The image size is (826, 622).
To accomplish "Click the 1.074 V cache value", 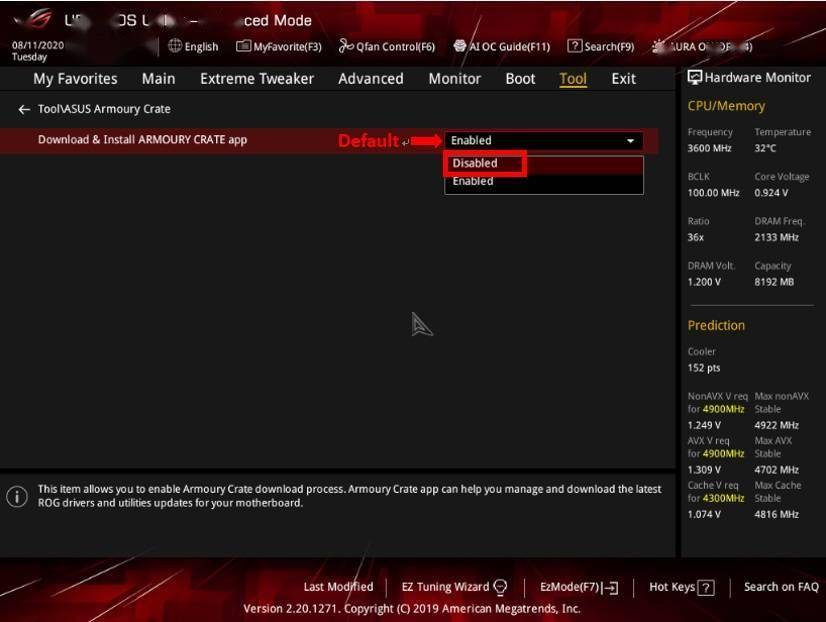I will (x=704, y=515).
